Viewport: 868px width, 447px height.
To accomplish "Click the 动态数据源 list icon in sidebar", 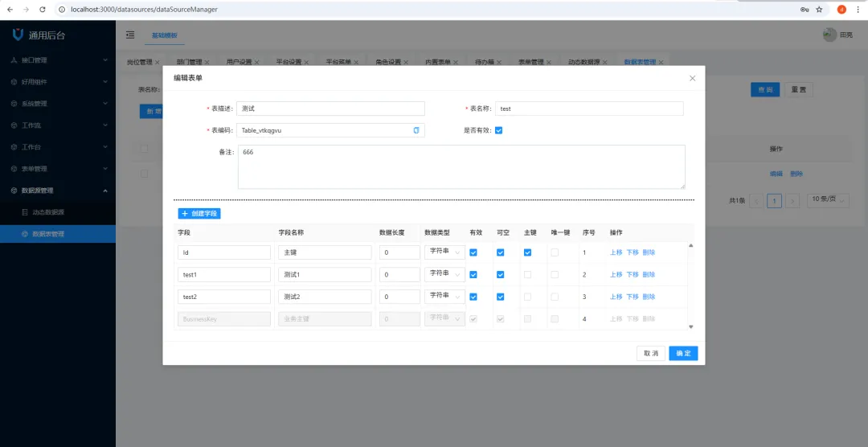I will coord(24,212).
